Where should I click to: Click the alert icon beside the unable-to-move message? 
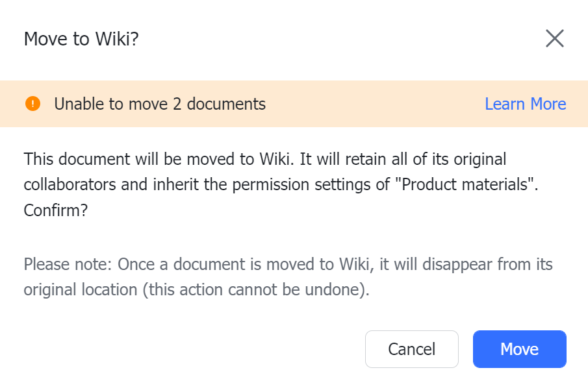(33, 104)
